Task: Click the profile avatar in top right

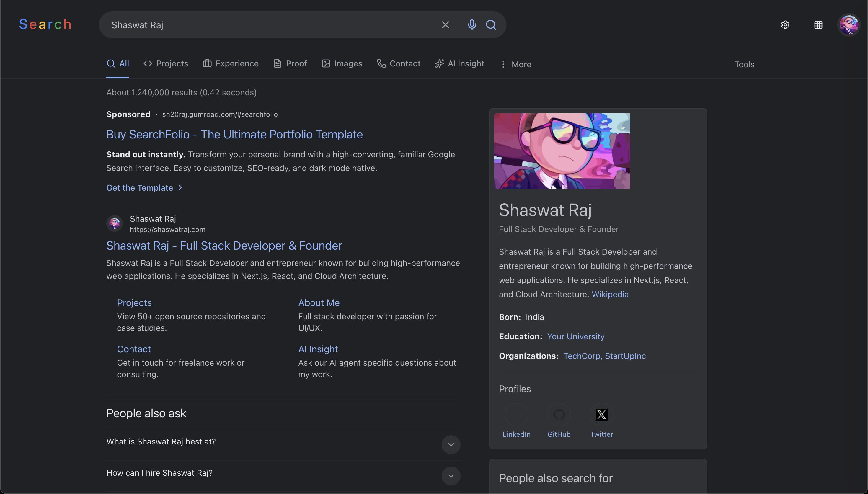Action: tap(849, 24)
